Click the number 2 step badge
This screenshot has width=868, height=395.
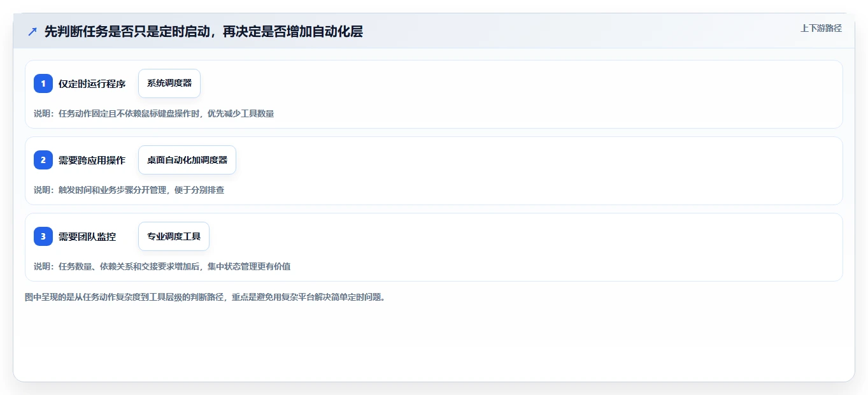tap(43, 160)
